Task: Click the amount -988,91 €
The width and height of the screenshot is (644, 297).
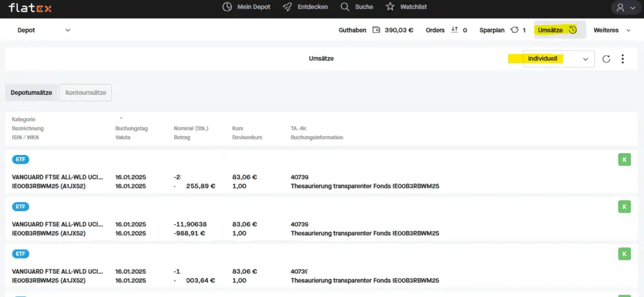Action: 189,234
